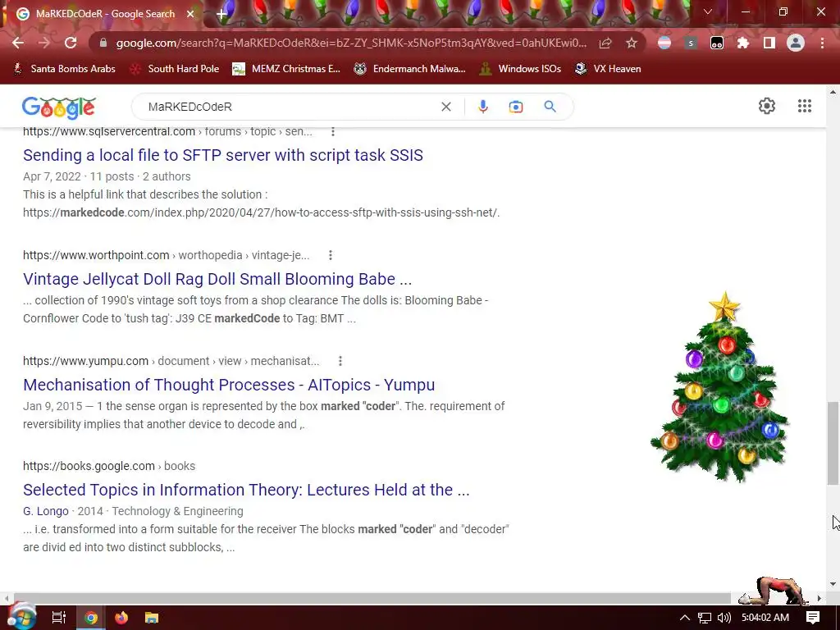Open Mechanisation of Thought Processes result

229,386
